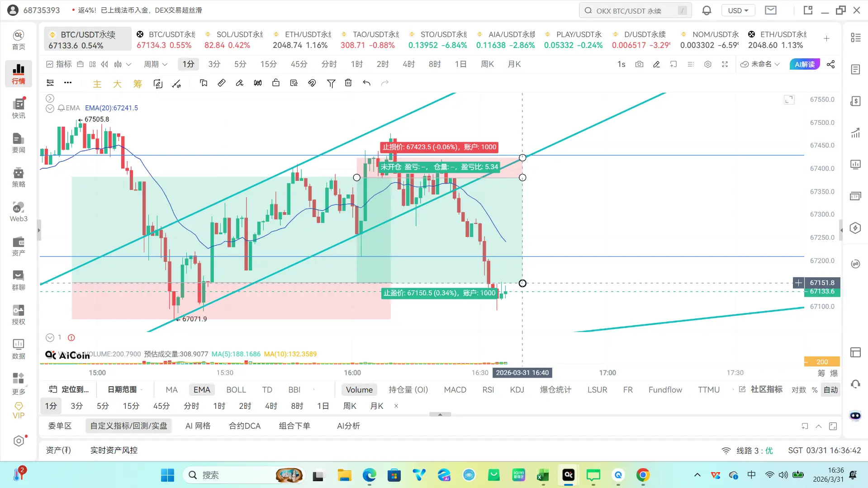Open Microsoft Edge from taskbar
The image size is (868, 488).
pos(369,475)
